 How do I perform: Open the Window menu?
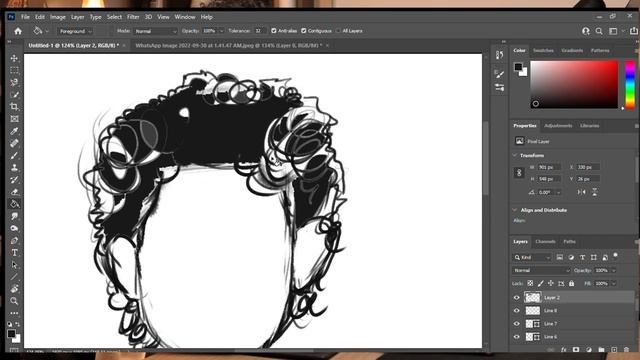185,17
